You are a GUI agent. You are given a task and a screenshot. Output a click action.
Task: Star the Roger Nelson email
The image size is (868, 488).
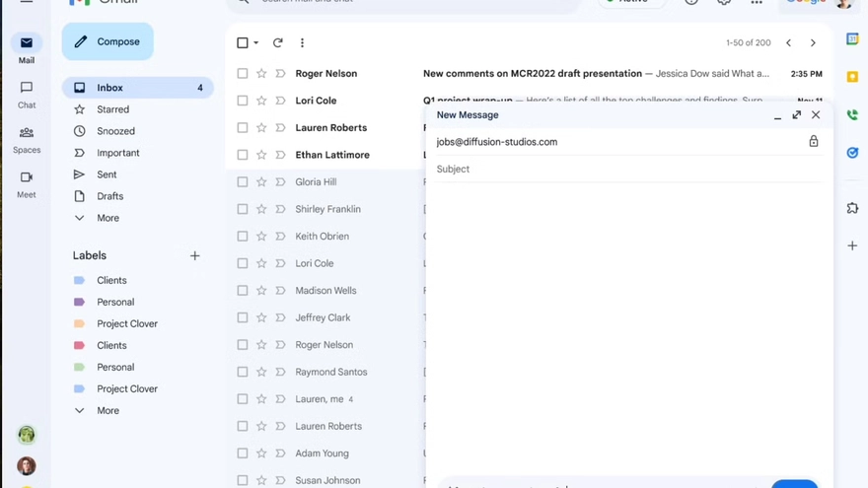[261, 74]
